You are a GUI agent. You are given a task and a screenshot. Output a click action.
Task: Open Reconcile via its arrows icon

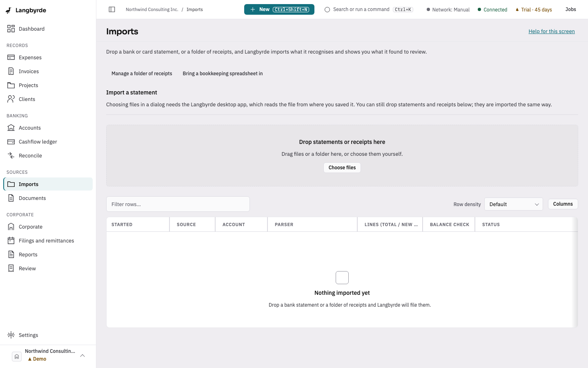point(11,155)
